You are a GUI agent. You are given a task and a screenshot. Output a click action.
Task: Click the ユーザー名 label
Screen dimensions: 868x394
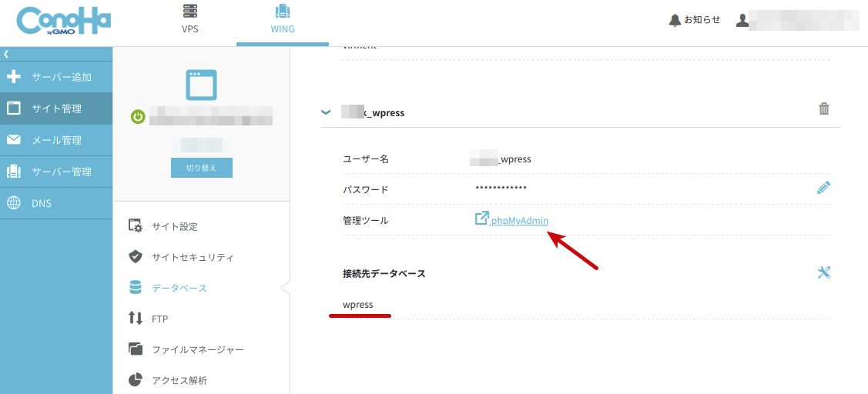[x=366, y=159]
